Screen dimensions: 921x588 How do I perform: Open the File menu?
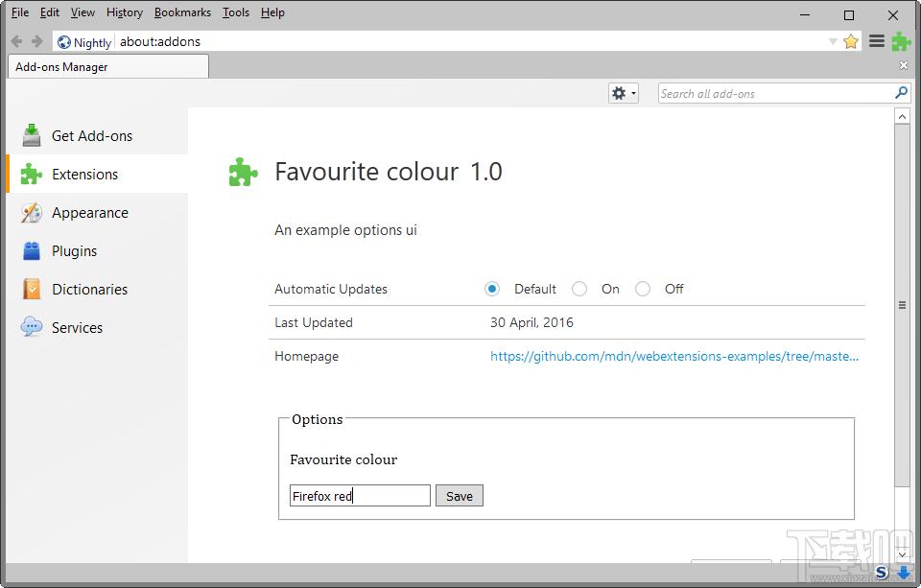coord(20,12)
